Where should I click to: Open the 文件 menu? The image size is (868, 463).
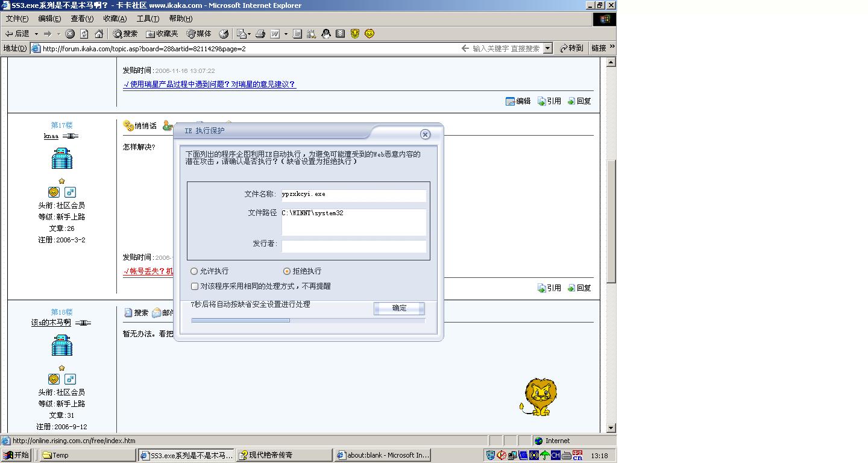coord(17,19)
